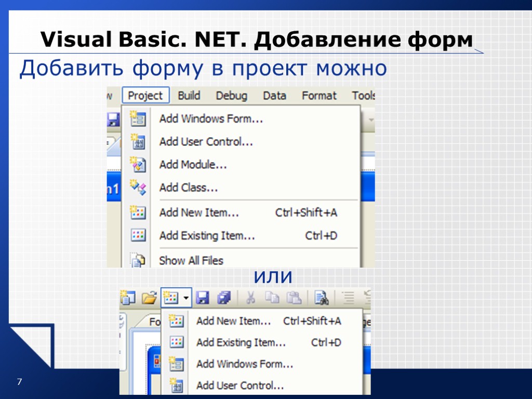
Task: Click Add User Control icon in dropdown list
Action: (176, 385)
